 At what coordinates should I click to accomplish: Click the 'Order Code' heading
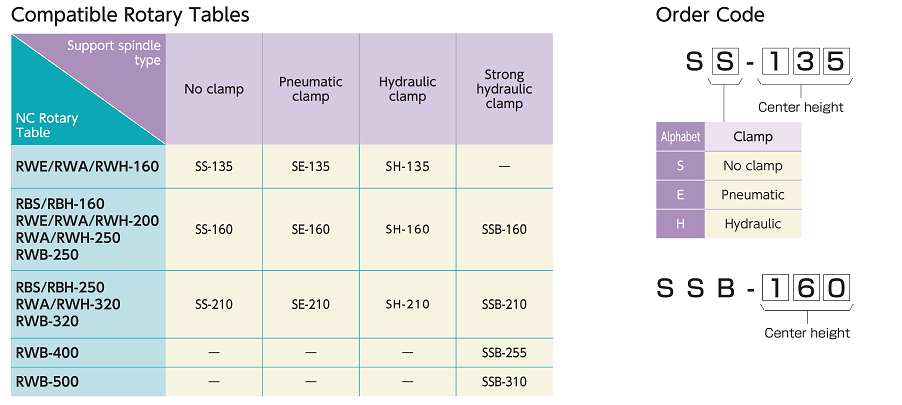click(710, 14)
